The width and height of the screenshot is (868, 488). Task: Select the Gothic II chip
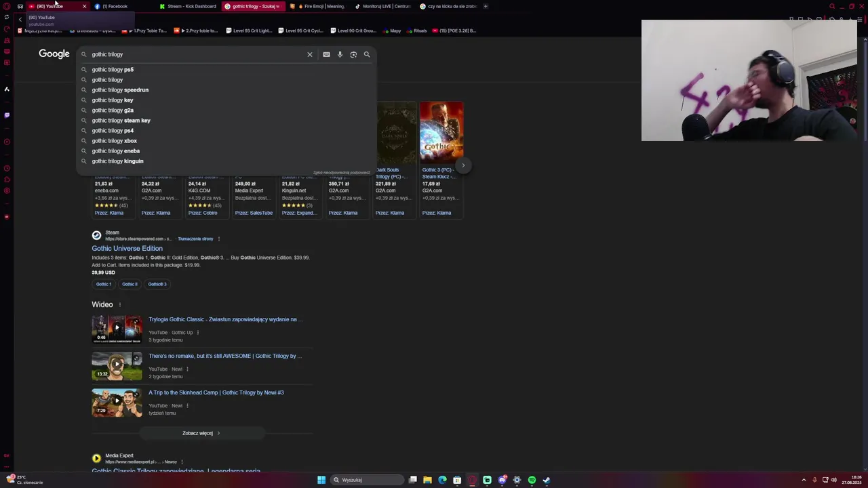(x=130, y=284)
